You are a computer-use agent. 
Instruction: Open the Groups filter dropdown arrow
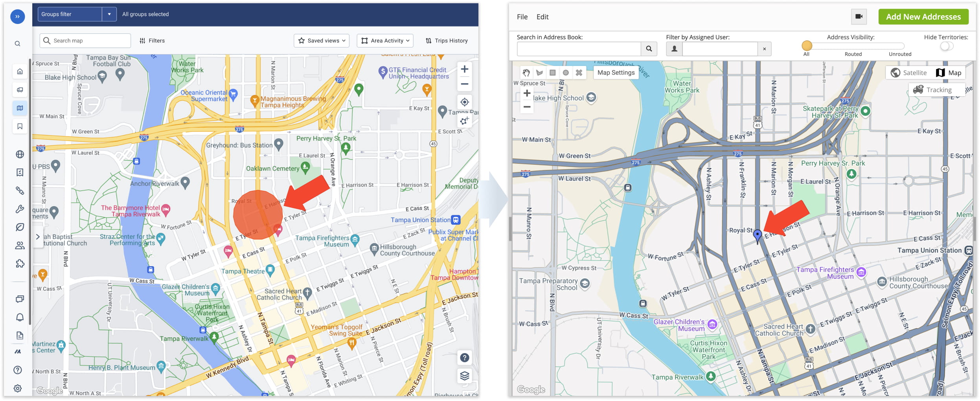[x=109, y=14]
